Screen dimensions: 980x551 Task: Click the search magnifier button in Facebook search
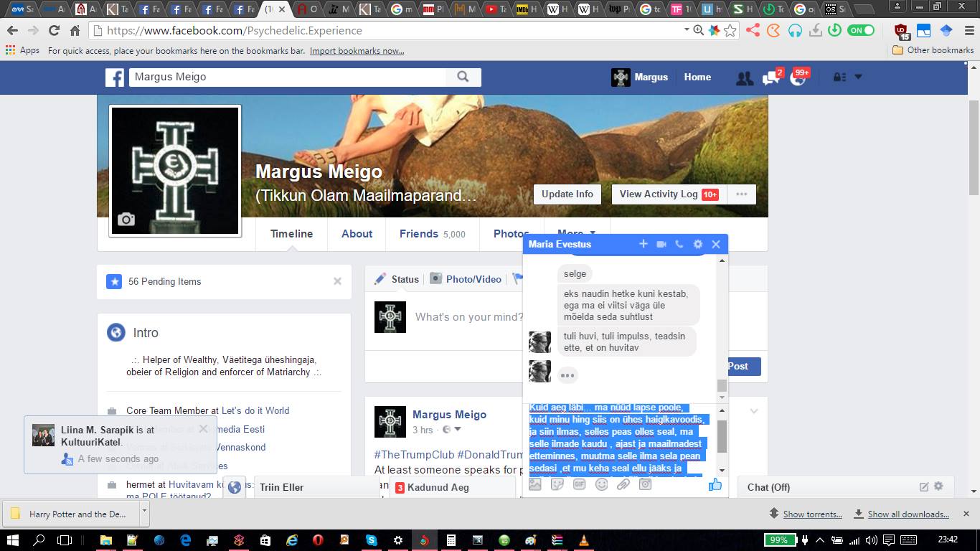point(463,77)
